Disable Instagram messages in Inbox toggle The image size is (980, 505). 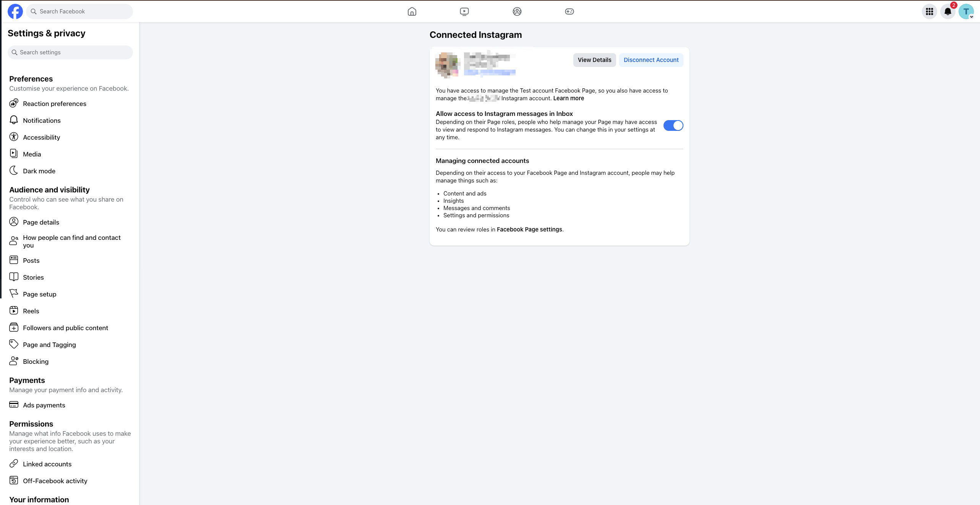coord(673,125)
